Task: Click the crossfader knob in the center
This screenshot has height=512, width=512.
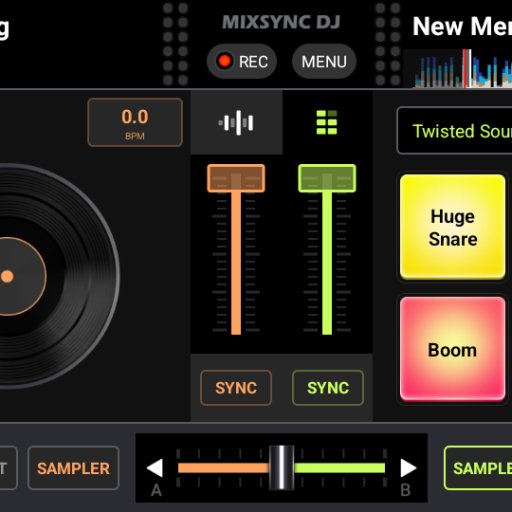Action: pos(282,468)
